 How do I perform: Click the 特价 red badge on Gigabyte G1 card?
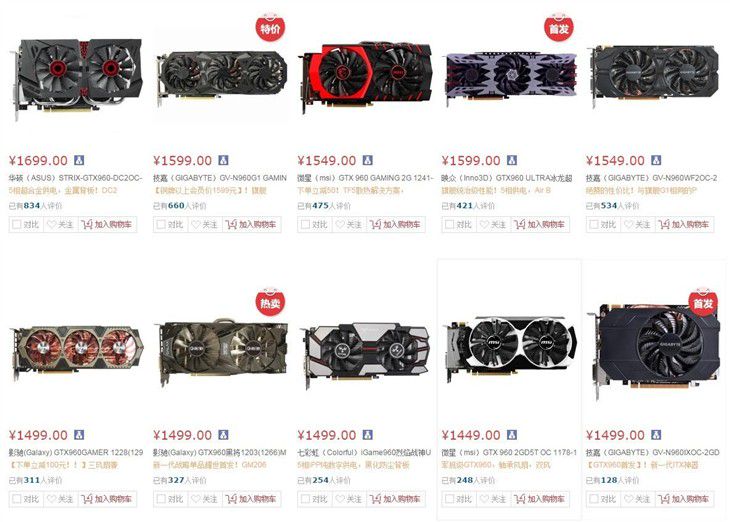(x=270, y=28)
